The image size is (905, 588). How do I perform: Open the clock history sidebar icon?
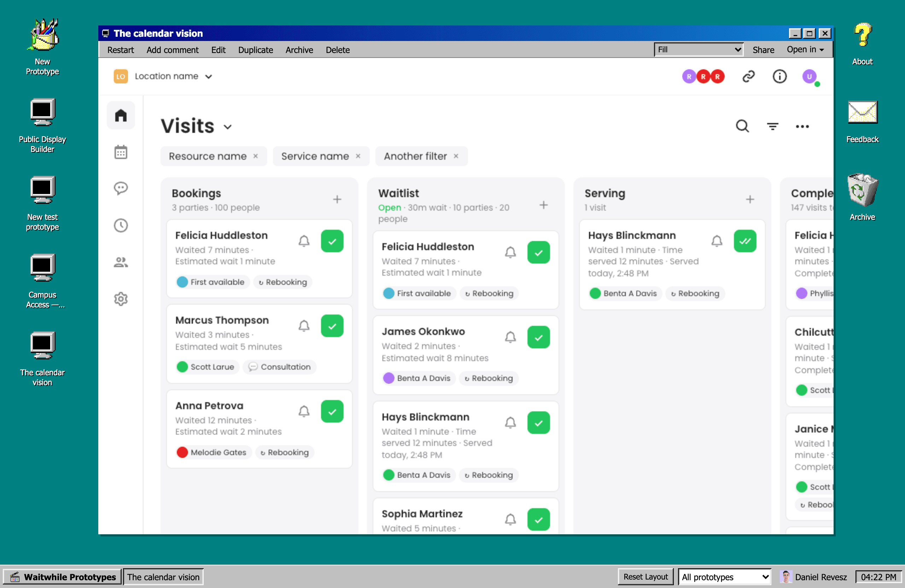tap(121, 225)
